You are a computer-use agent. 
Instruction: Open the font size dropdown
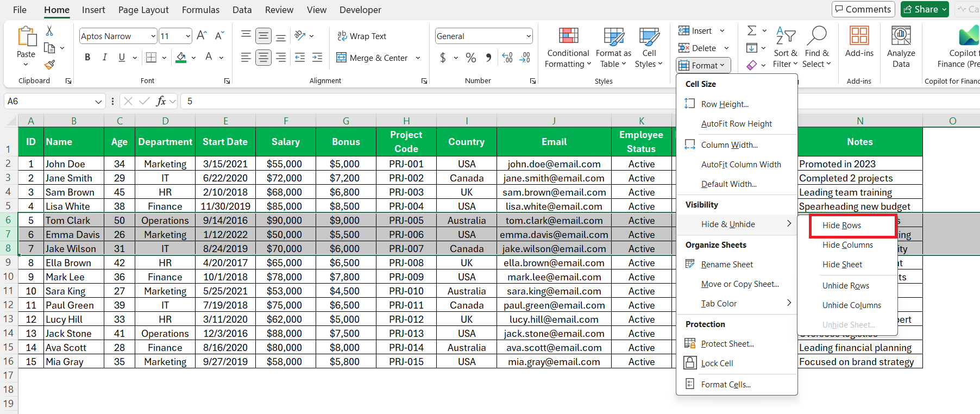coord(188,36)
